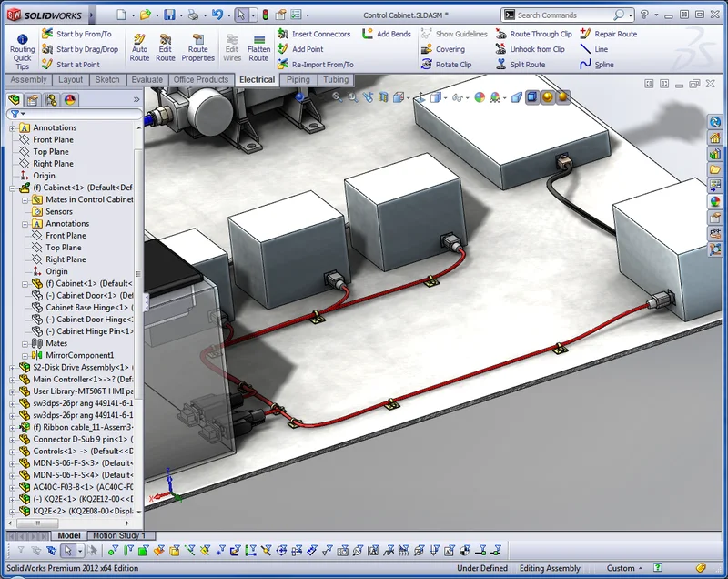Switch to the Piping tab

(x=298, y=80)
